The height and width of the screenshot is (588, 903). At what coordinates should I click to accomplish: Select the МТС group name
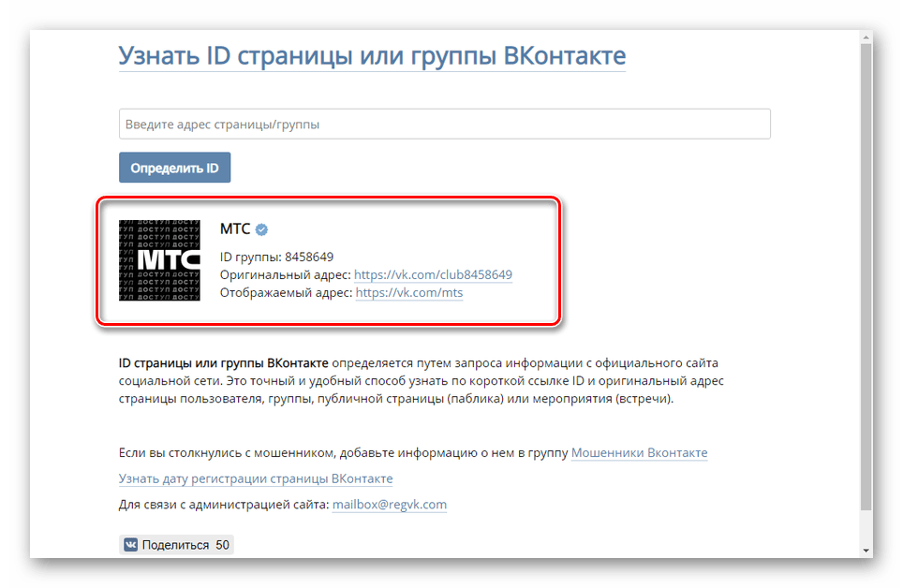pyautogui.click(x=235, y=229)
